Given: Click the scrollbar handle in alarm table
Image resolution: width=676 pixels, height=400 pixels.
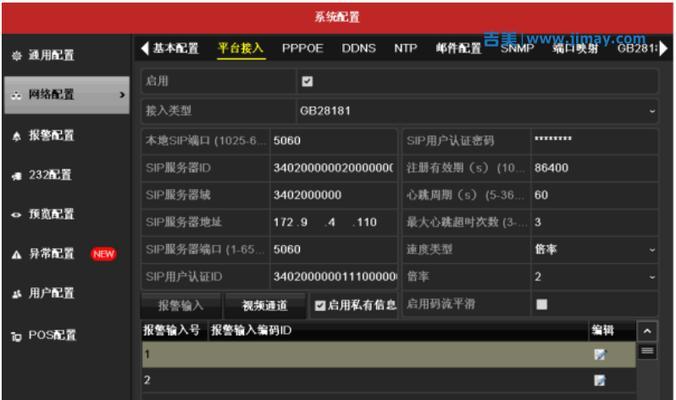Looking at the screenshot, I should coord(647,350).
